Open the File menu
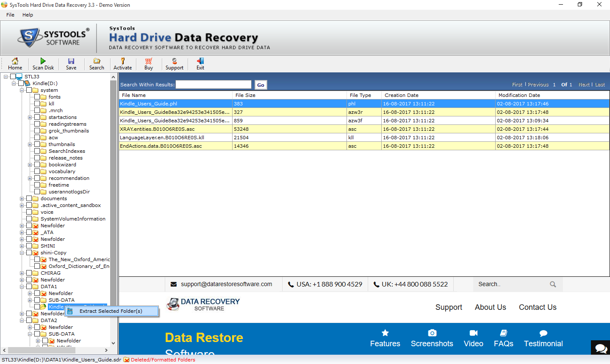The height and width of the screenshot is (364, 610). [x=10, y=15]
